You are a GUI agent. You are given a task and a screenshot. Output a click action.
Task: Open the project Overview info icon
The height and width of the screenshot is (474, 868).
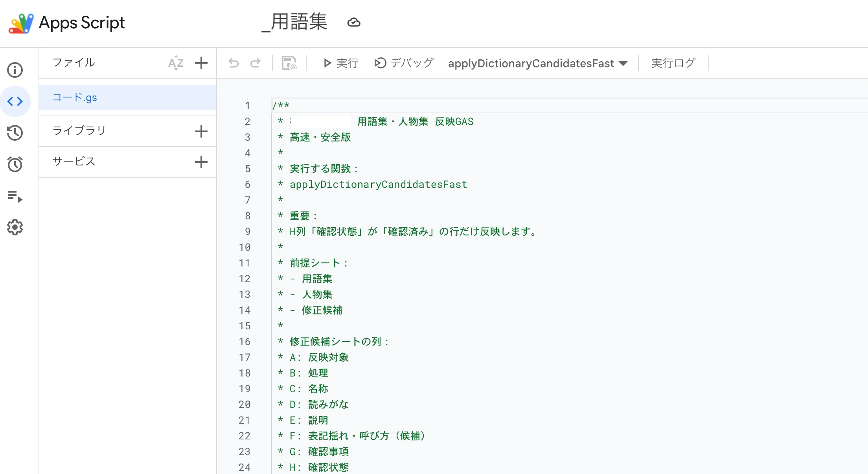pyautogui.click(x=15, y=70)
